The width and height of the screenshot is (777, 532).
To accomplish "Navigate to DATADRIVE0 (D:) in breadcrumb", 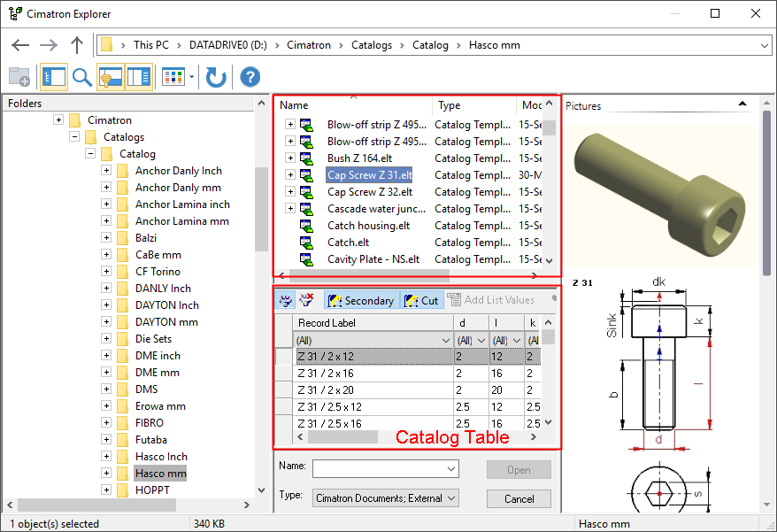I will [228, 45].
